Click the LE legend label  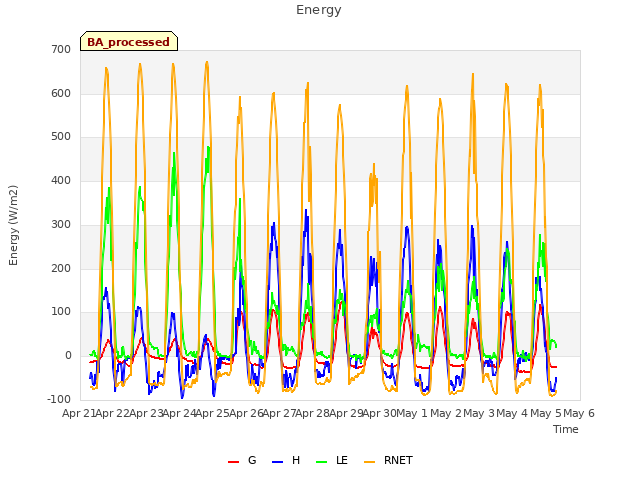tap(342, 460)
